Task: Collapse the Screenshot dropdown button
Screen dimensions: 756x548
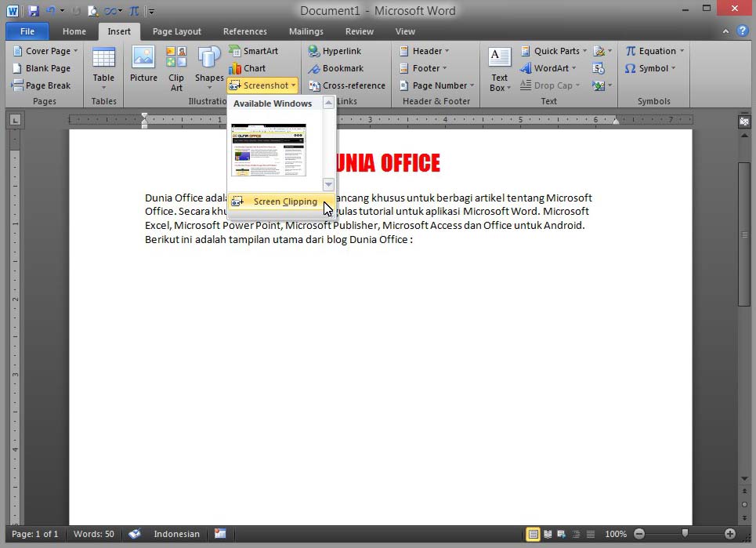Action: [x=262, y=85]
